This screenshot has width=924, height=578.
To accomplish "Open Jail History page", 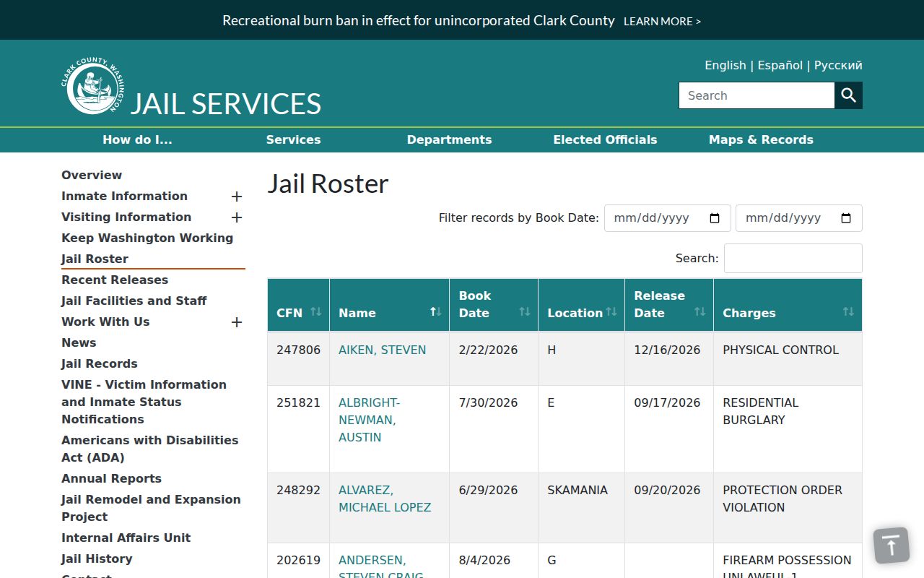I will [x=97, y=558].
